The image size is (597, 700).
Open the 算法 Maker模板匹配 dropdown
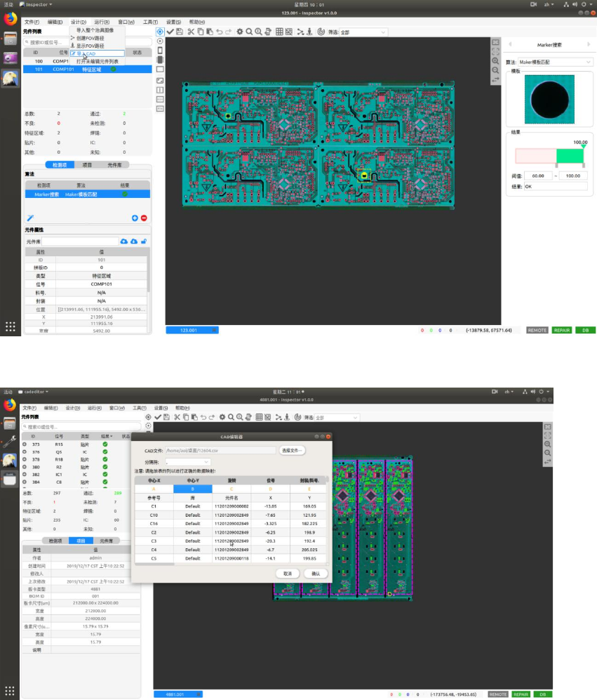555,62
